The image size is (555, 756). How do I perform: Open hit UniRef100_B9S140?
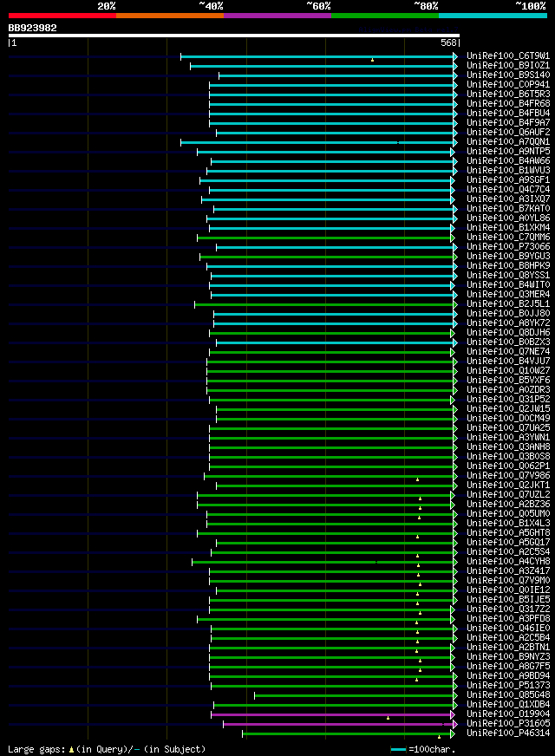(508, 75)
